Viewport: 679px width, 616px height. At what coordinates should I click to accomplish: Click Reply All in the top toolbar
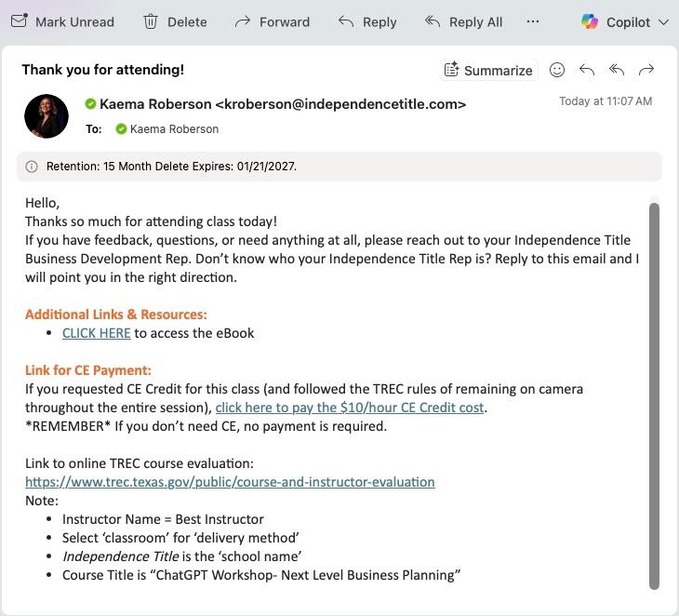pyautogui.click(x=433, y=21)
